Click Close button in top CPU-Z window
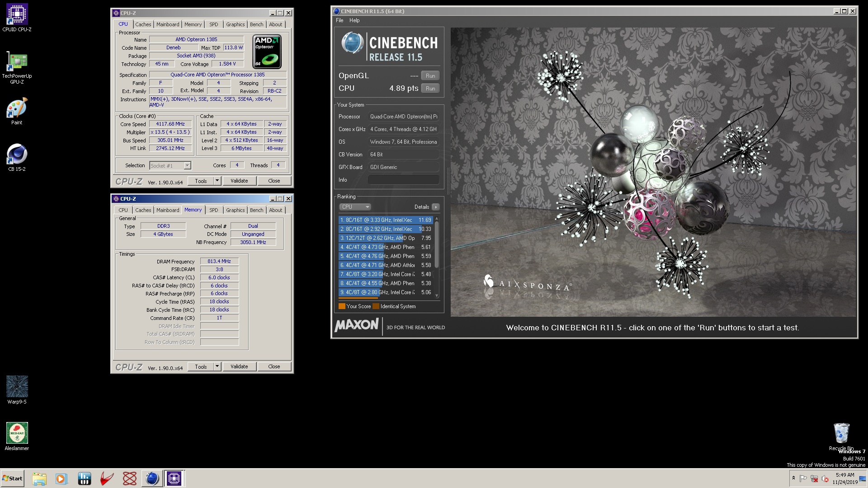This screenshot has width=868, height=488. [x=274, y=181]
